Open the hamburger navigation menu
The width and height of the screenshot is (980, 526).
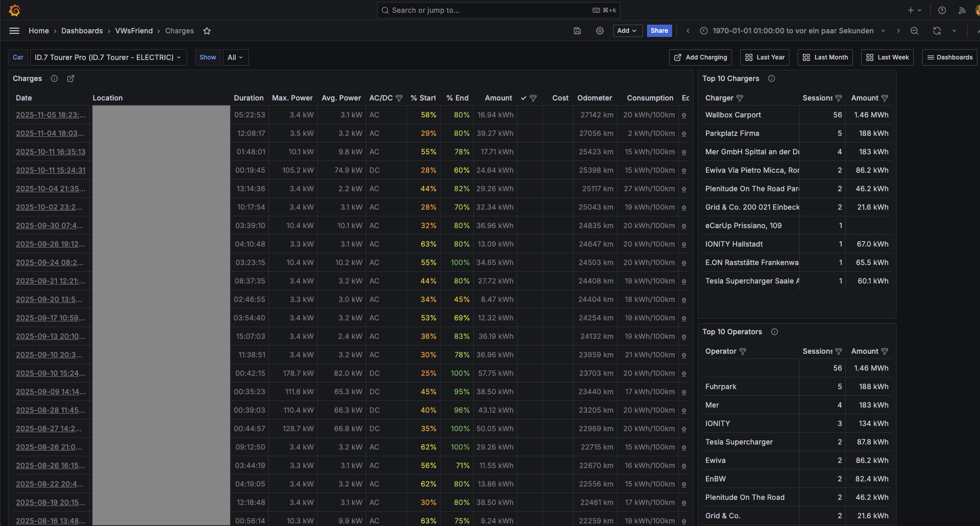click(14, 31)
